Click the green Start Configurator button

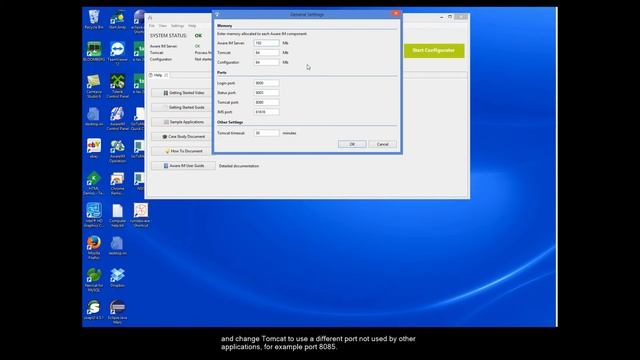(x=434, y=51)
